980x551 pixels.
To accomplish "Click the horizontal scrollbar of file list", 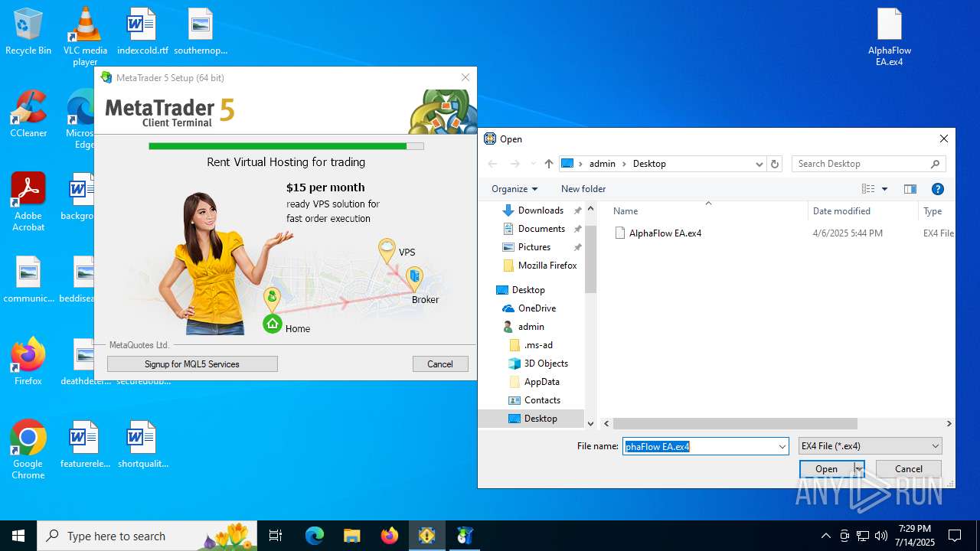I will pyautogui.click(x=735, y=423).
